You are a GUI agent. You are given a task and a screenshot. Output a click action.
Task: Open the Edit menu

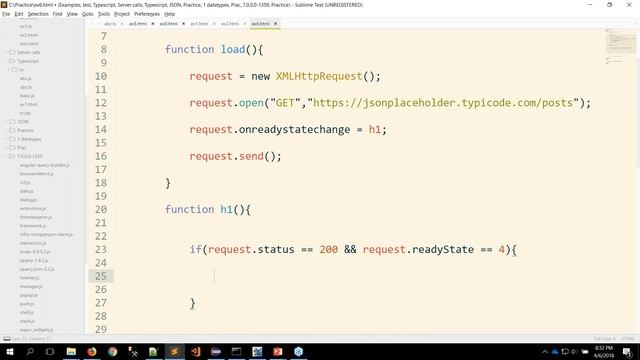19,14
